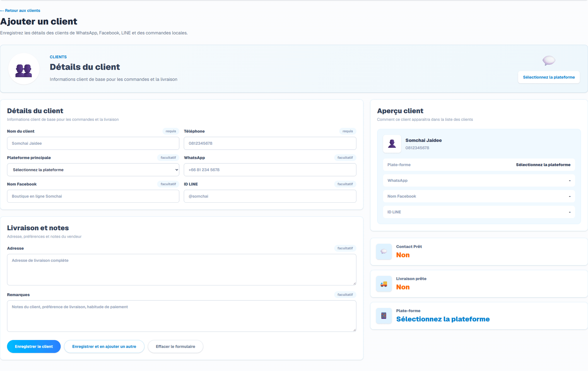This screenshot has width=588, height=371.
Task: Click the CLIENTS label above header title
Action: pyautogui.click(x=58, y=57)
